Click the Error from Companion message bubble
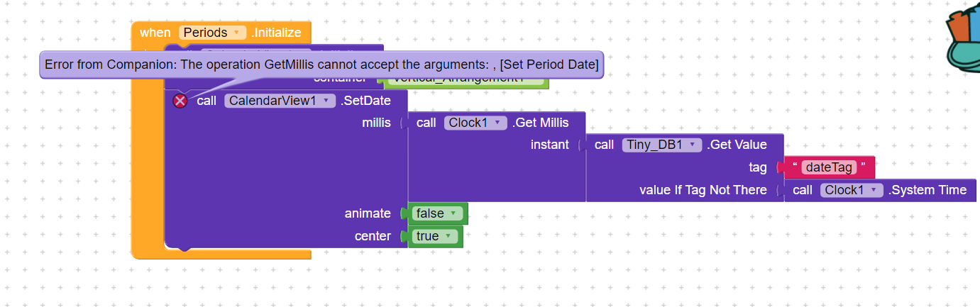Viewport: 980px width, 307px height. tap(321, 65)
